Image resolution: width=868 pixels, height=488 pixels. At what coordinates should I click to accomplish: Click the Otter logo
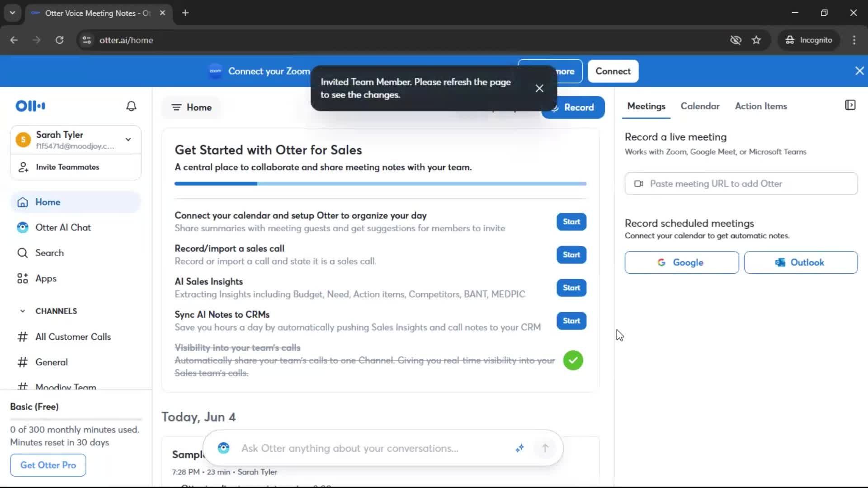pos(30,106)
